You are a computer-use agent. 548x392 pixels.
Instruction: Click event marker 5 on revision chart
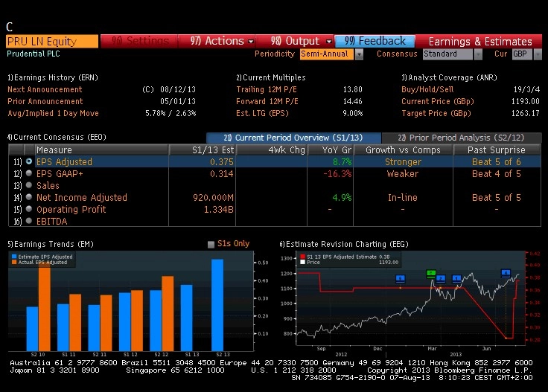(400, 278)
